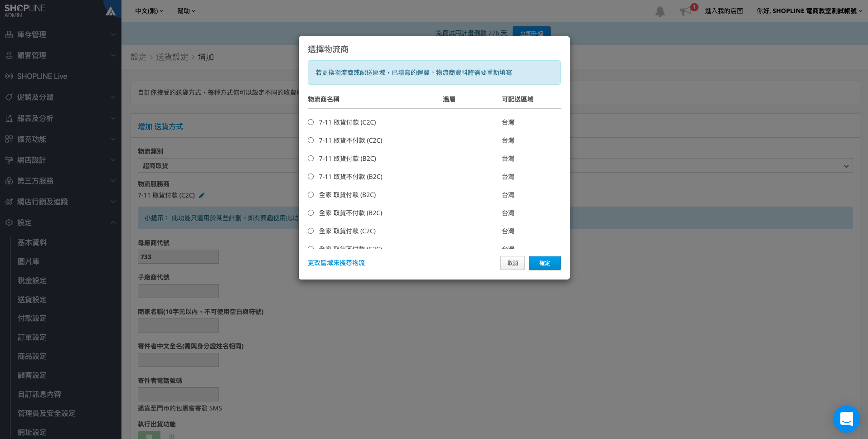This screenshot has width=868, height=439.
Task: Click the reports and analytics chart icon
Action: [9, 118]
